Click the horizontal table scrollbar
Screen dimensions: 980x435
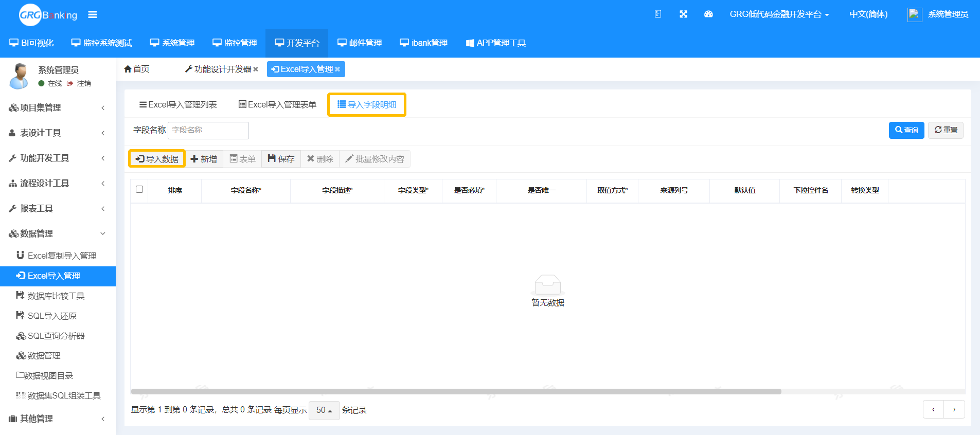456,391
